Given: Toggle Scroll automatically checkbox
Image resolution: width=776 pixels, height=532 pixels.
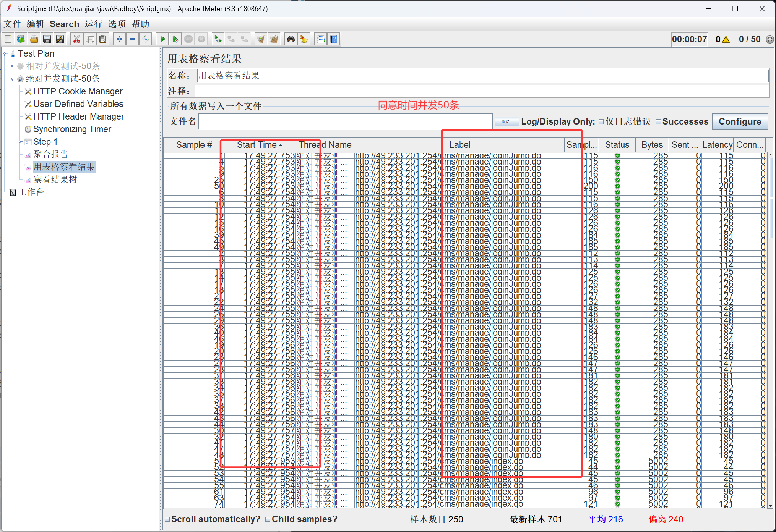Looking at the screenshot, I should click(x=167, y=519).
